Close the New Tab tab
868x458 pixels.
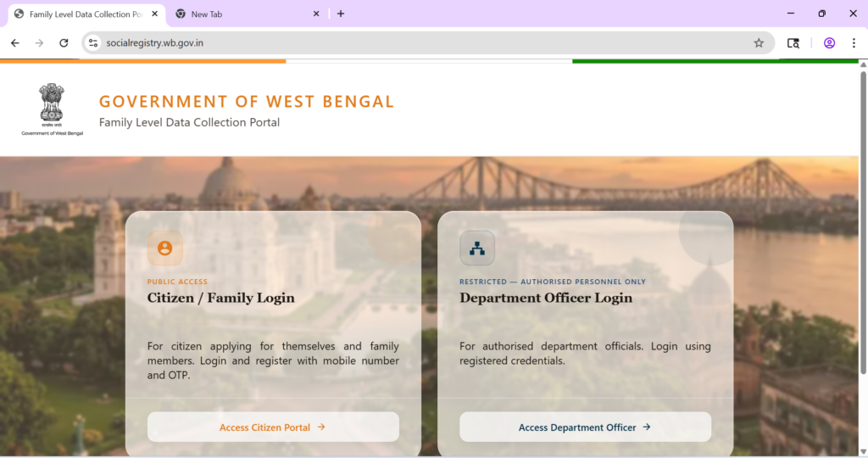316,14
